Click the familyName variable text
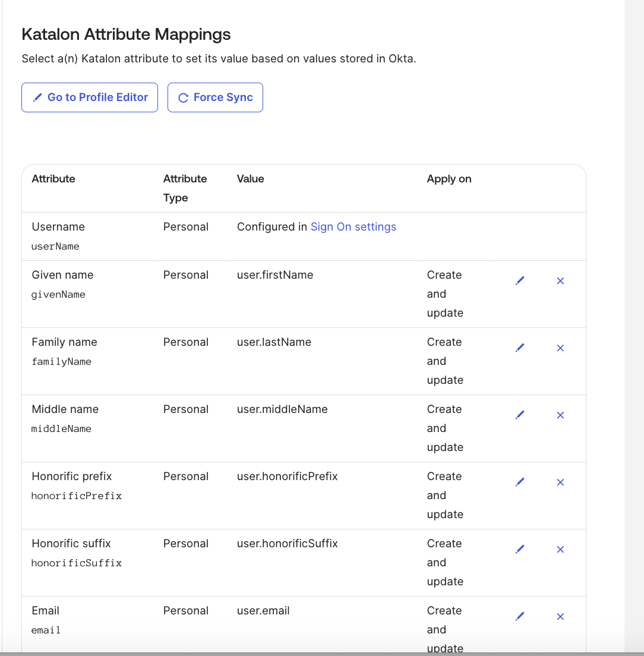Image resolution: width=644 pixels, height=656 pixels. tap(61, 361)
